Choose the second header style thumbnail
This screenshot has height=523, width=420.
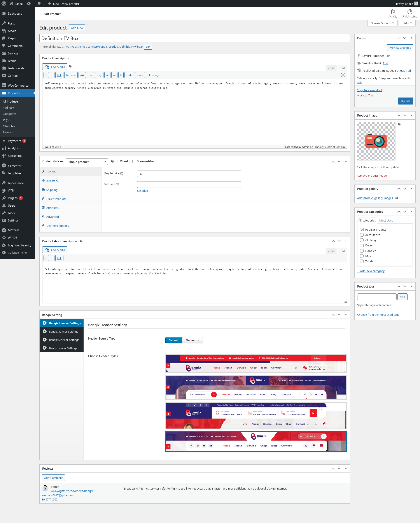pyautogui.click(x=256, y=387)
